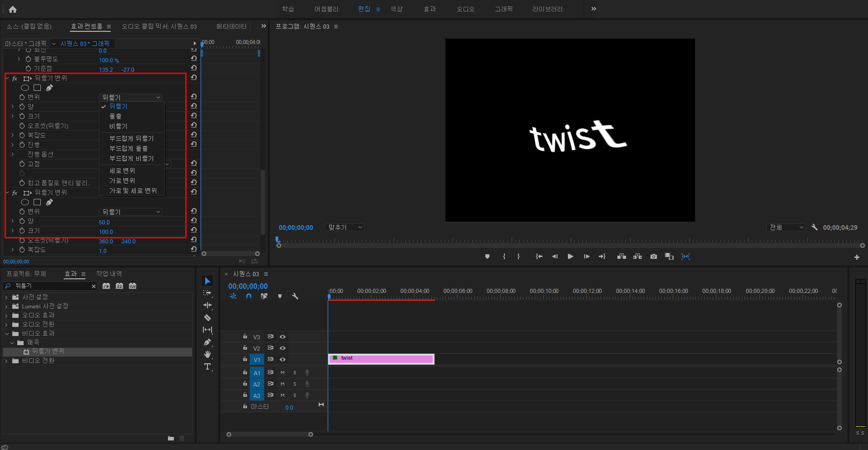The image size is (868, 450).
Task: Solo audio track A2
Action: pos(295,384)
